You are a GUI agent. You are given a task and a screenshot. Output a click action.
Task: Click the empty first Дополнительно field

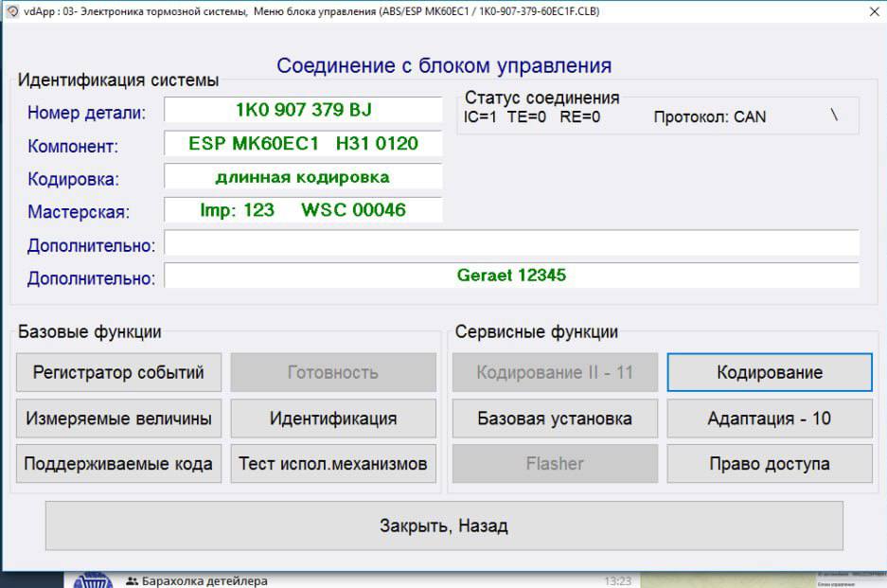coord(512,242)
